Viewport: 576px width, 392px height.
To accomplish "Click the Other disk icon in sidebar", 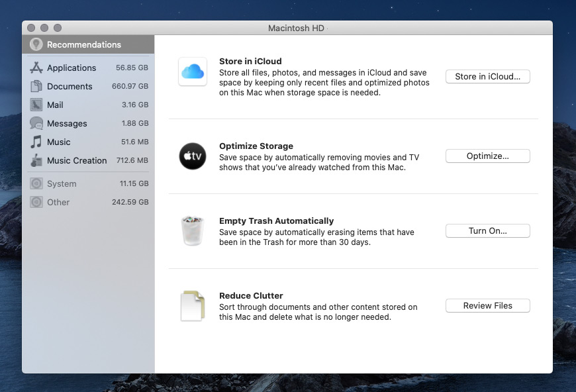I will (x=36, y=202).
